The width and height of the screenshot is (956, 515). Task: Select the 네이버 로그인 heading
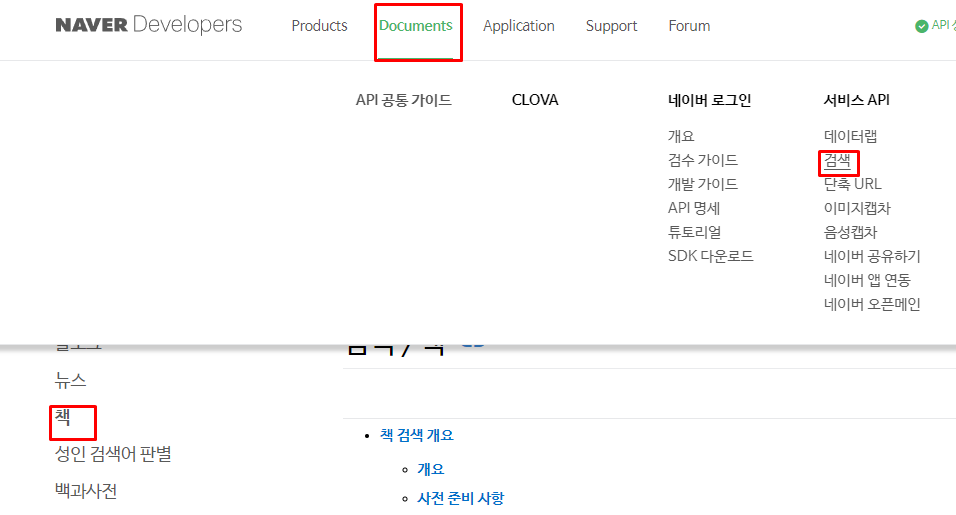[x=710, y=100]
